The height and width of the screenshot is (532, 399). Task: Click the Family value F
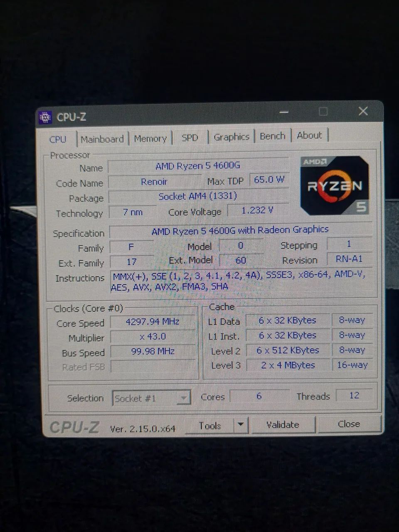pos(131,247)
